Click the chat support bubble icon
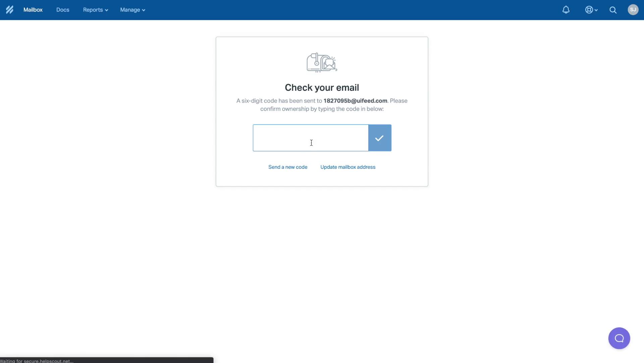644x363 pixels. (619, 338)
